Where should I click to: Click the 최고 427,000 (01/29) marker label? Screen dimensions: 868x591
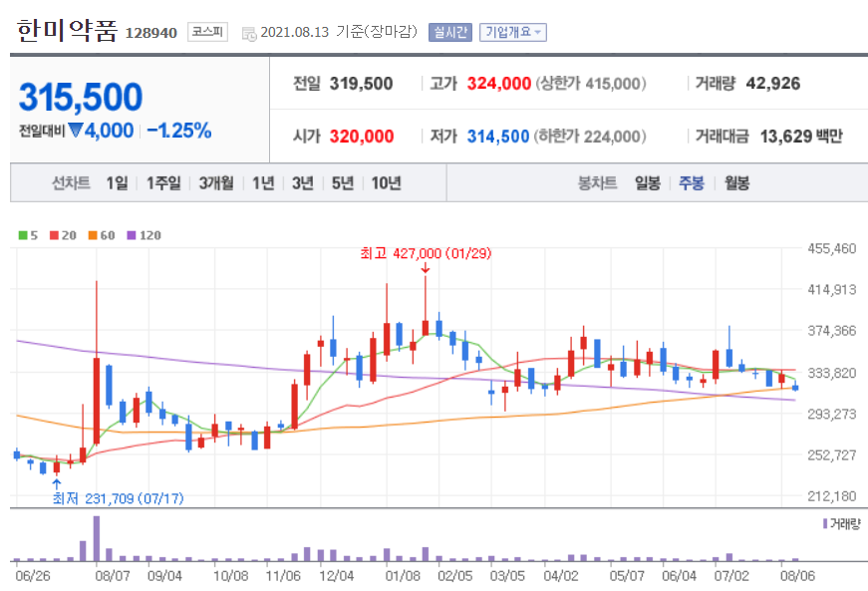pyautogui.click(x=426, y=253)
